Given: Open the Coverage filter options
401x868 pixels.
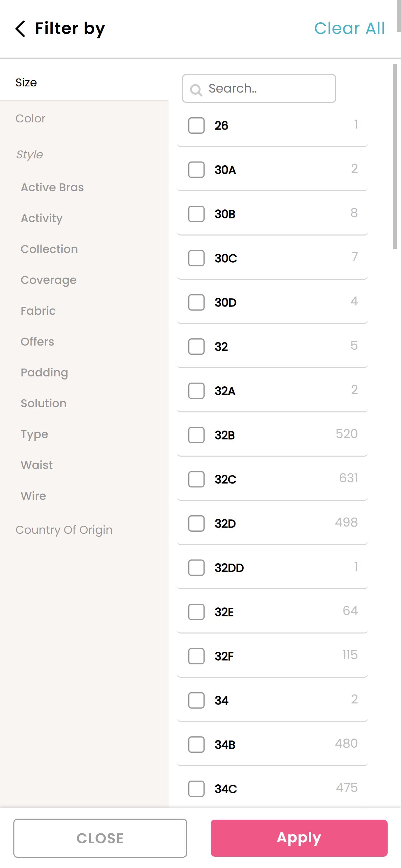Looking at the screenshot, I should click(49, 280).
